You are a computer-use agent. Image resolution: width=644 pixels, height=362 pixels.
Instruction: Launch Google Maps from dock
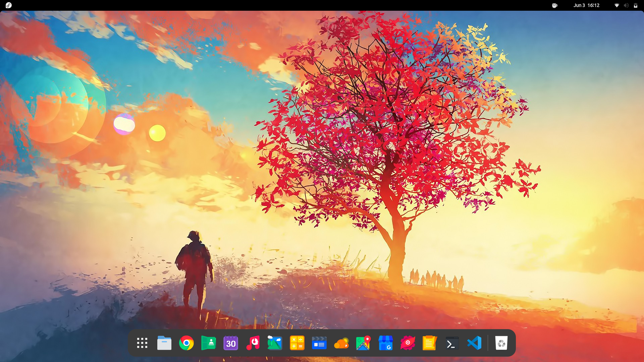point(364,343)
